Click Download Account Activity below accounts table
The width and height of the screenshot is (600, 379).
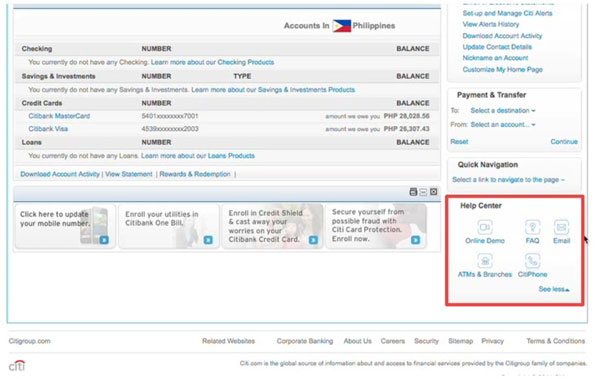click(x=60, y=174)
